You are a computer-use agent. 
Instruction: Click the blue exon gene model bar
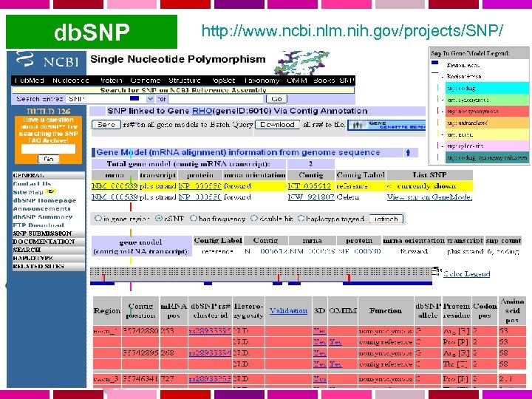(x=262, y=283)
